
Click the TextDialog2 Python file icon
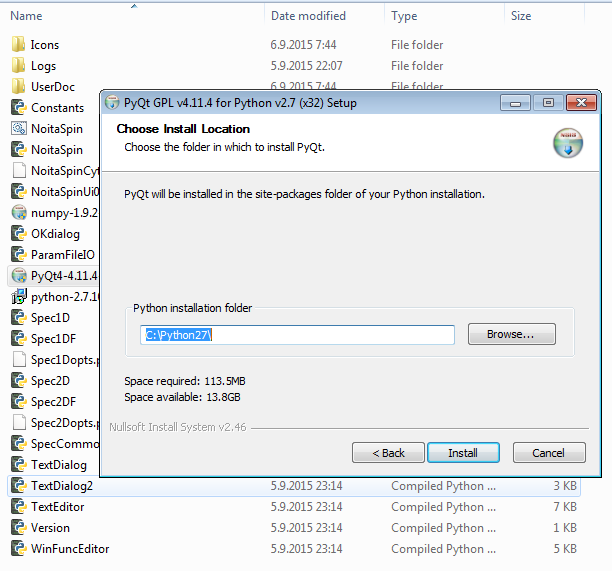(x=18, y=486)
